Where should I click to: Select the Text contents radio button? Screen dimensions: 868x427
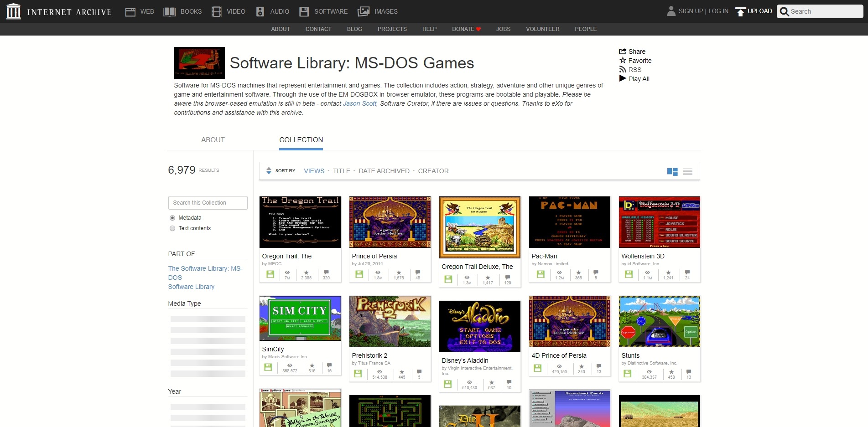[172, 228]
